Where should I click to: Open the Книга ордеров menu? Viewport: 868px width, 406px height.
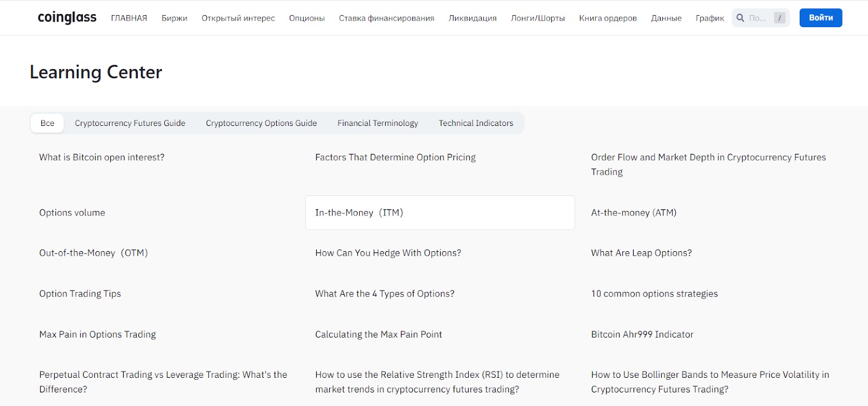pyautogui.click(x=608, y=18)
